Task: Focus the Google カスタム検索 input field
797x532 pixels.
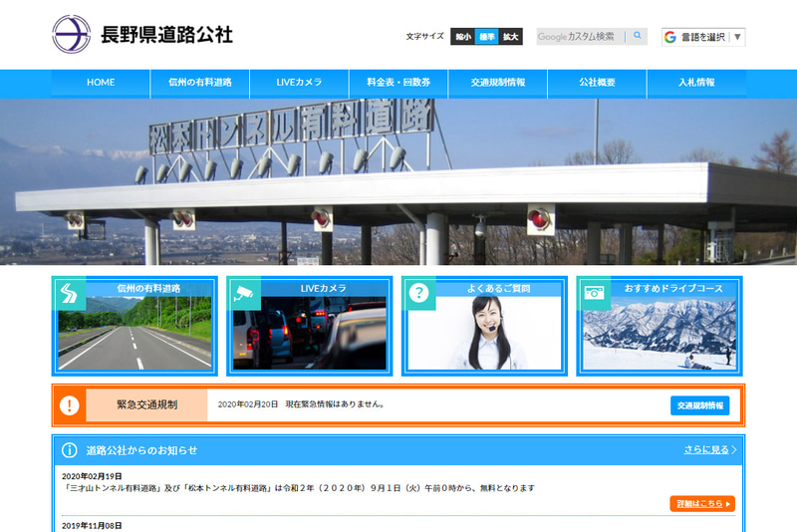Action: (x=582, y=37)
